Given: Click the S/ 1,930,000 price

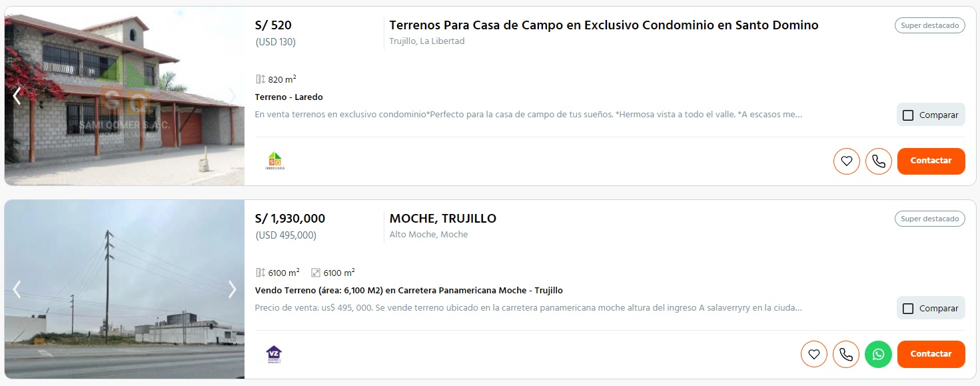Looking at the screenshot, I should 290,219.
